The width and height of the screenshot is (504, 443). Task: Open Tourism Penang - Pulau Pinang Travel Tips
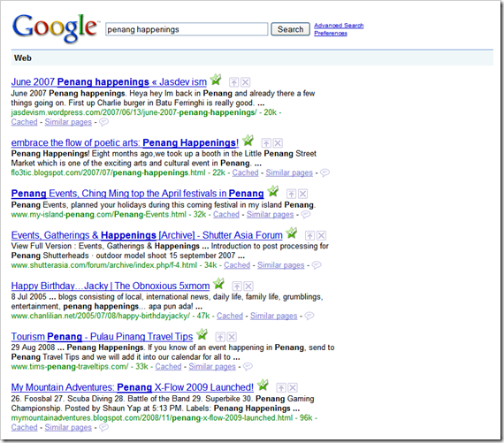point(103,337)
